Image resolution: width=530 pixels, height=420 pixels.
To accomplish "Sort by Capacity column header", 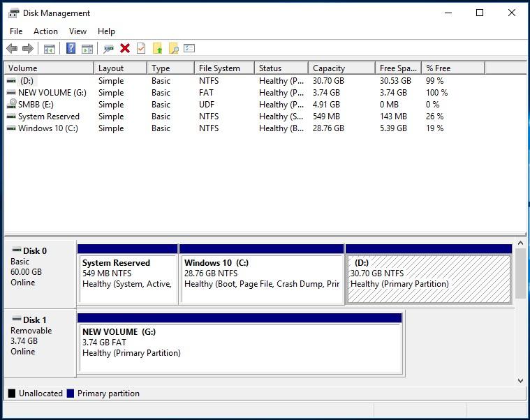I will point(341,68).
